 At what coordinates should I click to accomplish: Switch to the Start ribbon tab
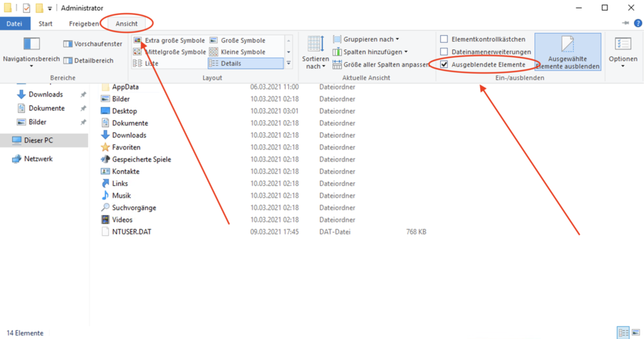[x=45, y=24]
